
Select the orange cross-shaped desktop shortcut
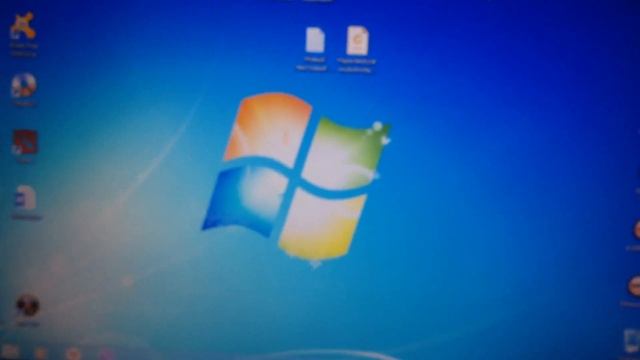[x=23, y=27]
